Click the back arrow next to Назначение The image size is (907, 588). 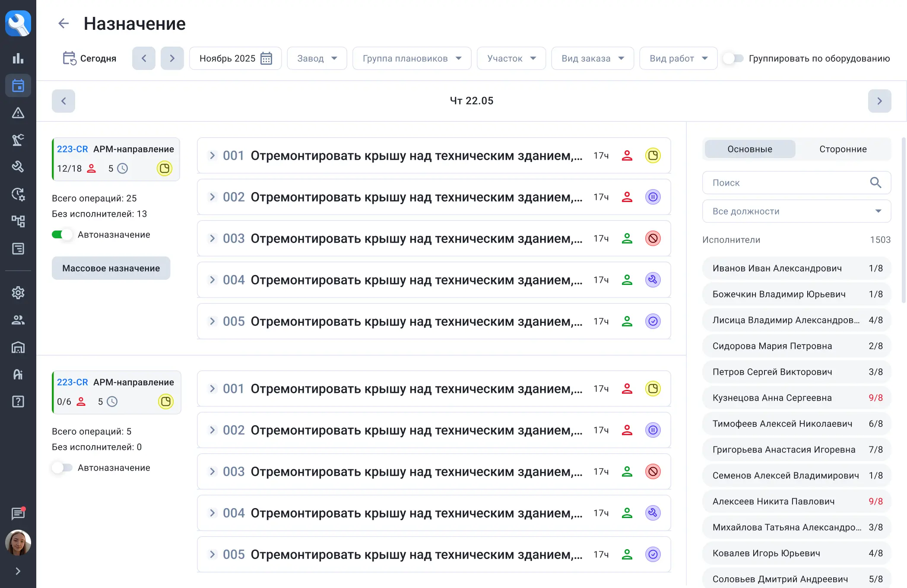(x=63, y=23)
